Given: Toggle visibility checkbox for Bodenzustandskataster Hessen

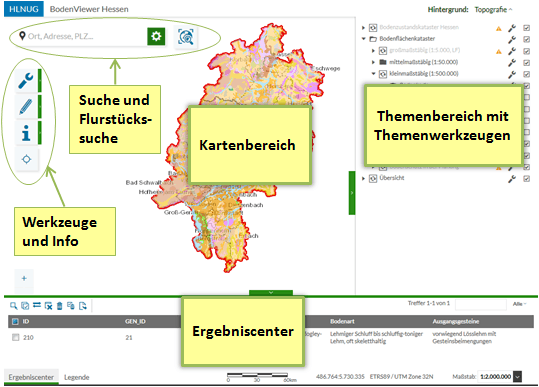Looking at the screenshot, I should (x=526, y=28).
